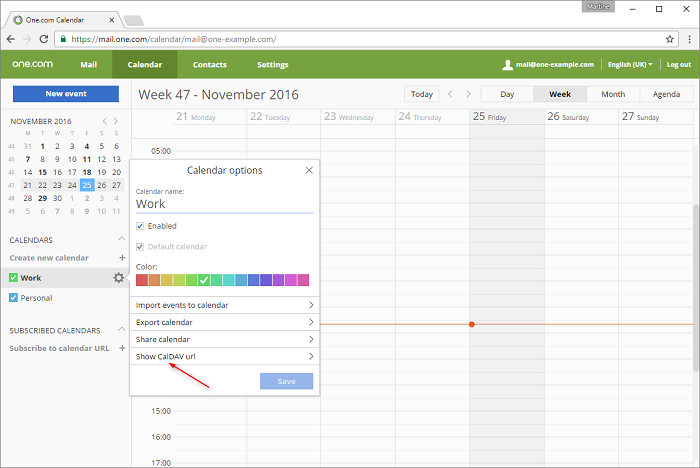The width and height of the screenshot is (700, 468).
Task: Open the Contacts menu
Action: 209,65
